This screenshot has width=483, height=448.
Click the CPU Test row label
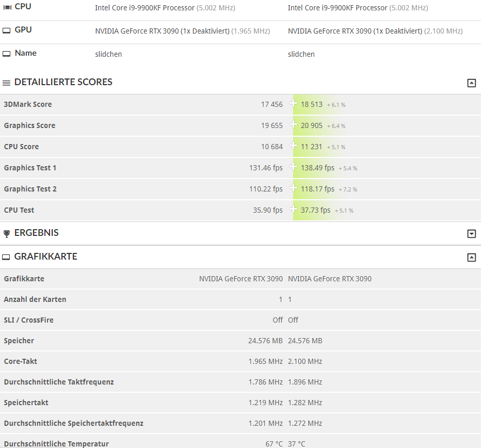pos(19,210)
